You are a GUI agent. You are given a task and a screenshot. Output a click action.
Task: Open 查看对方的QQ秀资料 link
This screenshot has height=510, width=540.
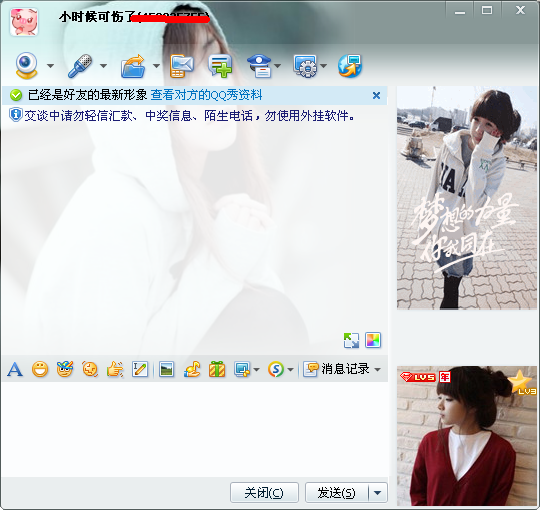point(206,95)
